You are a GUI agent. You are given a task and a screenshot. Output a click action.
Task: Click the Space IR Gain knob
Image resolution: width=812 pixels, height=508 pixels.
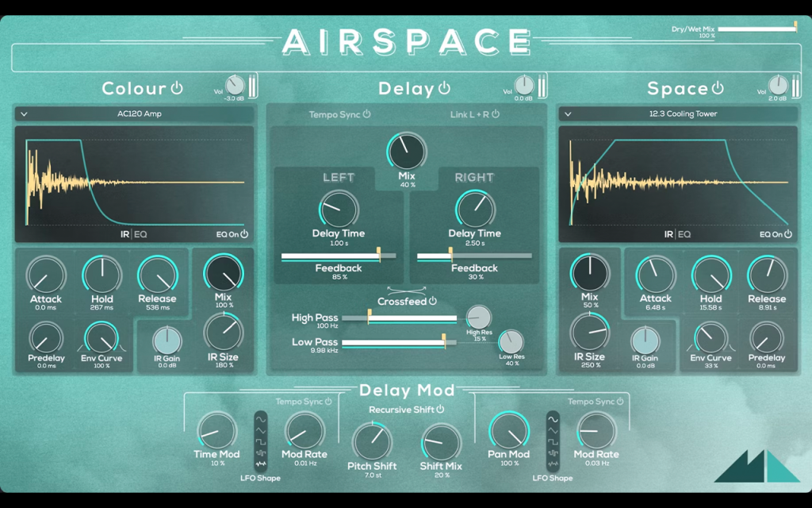645,341
